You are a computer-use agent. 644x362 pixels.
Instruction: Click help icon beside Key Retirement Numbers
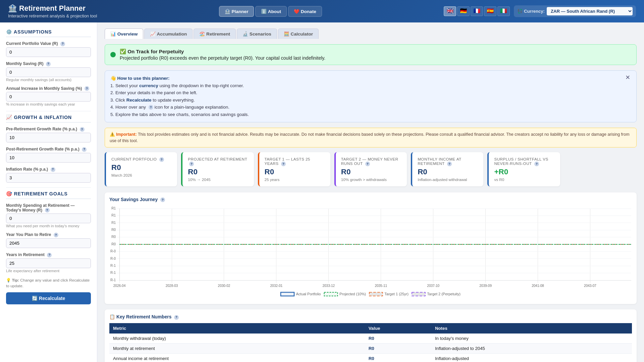pos(176,317)
